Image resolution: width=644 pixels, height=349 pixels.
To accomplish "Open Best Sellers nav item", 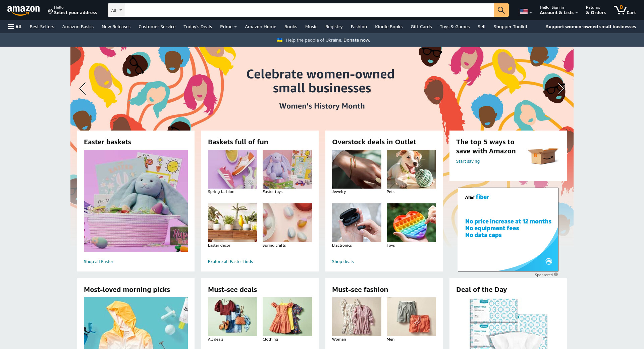I will 42,27.
